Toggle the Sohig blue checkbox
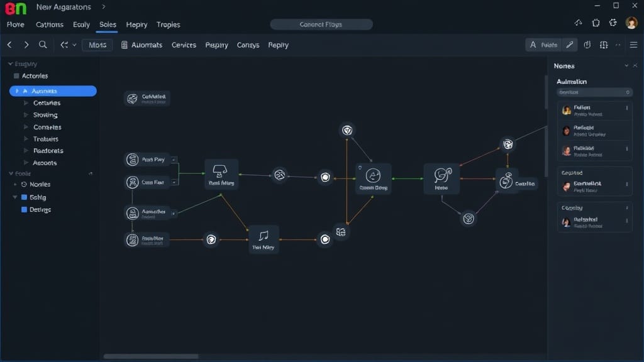Viewport: 644px width, 362px height. coord(24,197)
